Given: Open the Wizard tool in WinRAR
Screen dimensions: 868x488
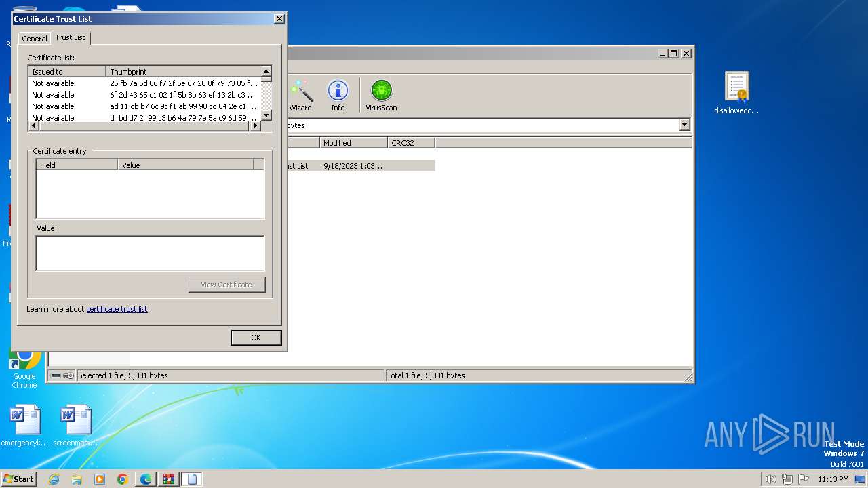Looking at the screenshot, I should (300, 96).
